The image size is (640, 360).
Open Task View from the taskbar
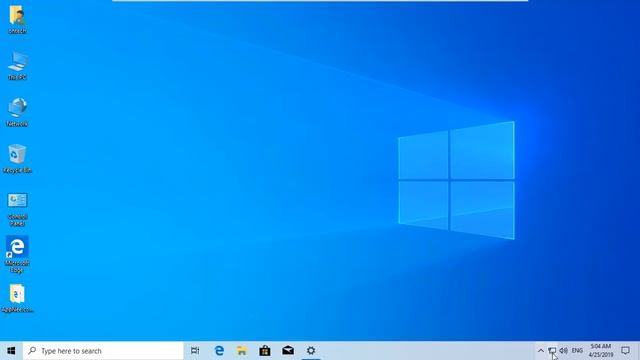click(x=195, y=351)
